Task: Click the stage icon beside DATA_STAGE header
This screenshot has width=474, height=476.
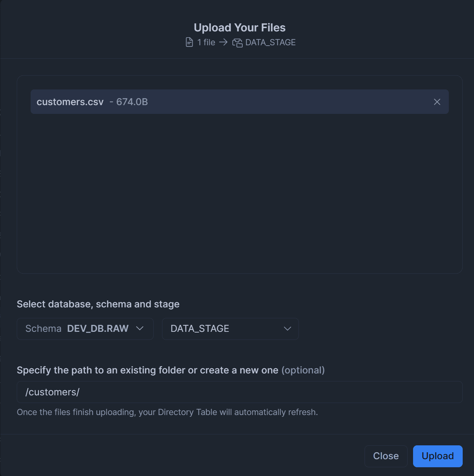Action: point(237,43)
